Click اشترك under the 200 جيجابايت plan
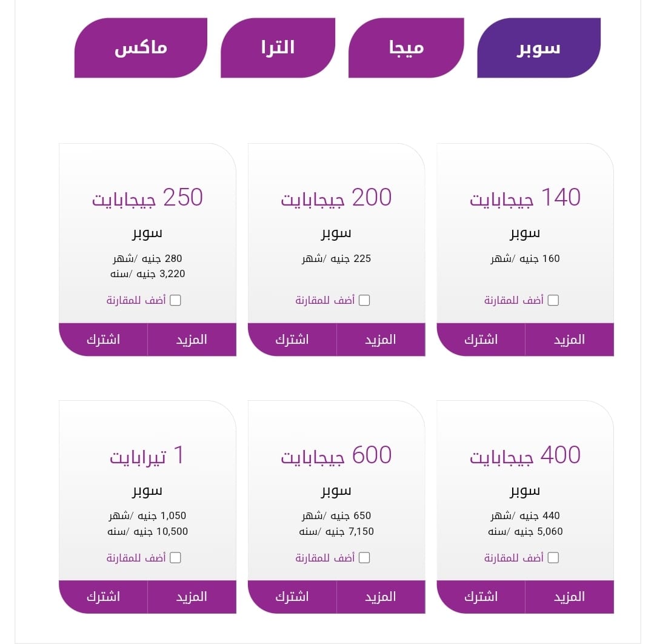 (x=292, y=340)
